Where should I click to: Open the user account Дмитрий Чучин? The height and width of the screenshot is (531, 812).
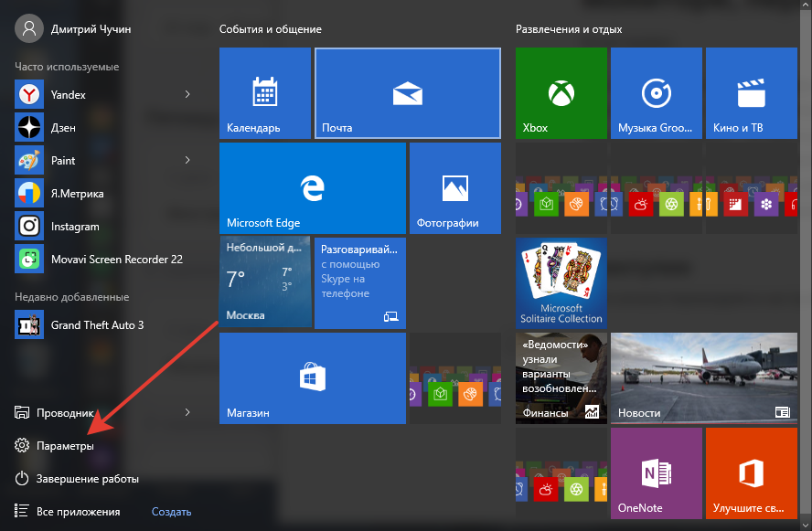click(73, 29)
